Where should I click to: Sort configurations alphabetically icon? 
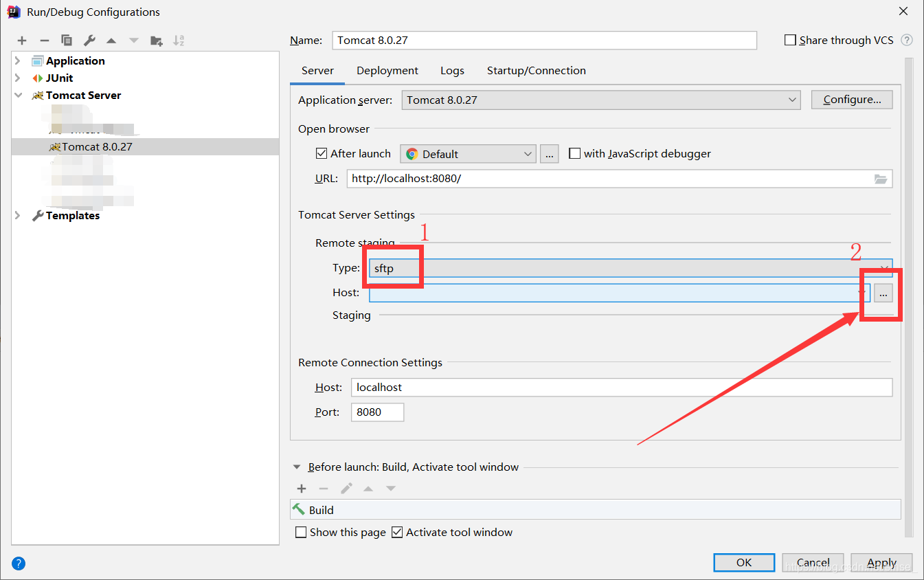[x=179, y=41]
